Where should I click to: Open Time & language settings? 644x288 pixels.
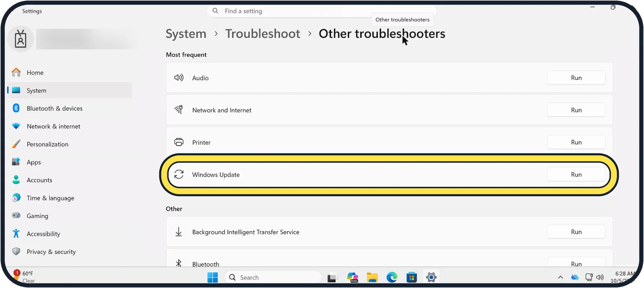pos(69,198)
